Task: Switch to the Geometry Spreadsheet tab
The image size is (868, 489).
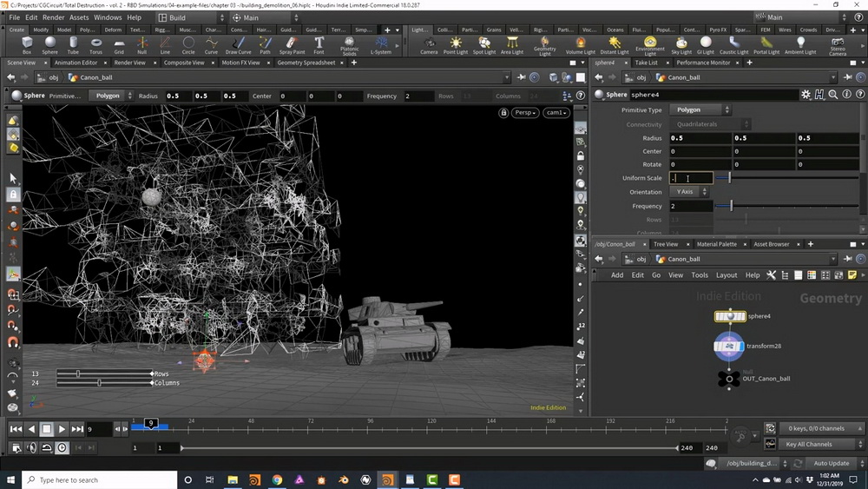Action: [306, 63]
